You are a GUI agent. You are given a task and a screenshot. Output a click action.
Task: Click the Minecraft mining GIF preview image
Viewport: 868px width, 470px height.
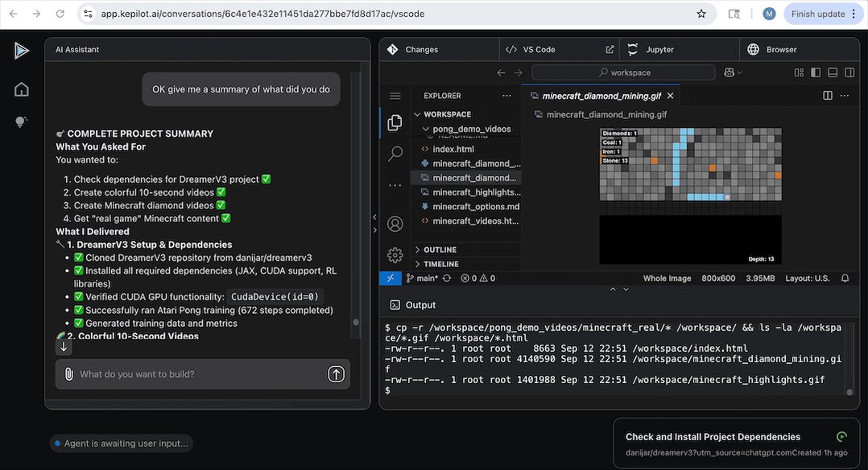click(x=690, y=196)
